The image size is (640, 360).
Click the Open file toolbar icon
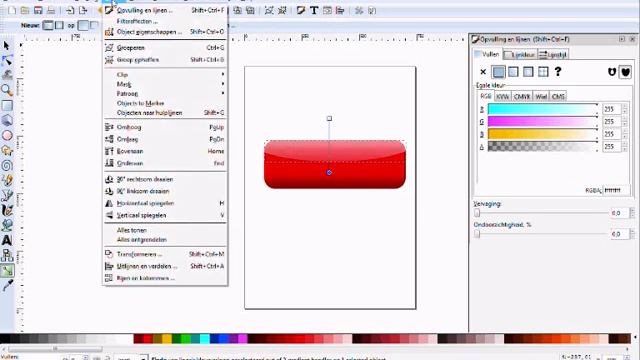coord(25,11)
